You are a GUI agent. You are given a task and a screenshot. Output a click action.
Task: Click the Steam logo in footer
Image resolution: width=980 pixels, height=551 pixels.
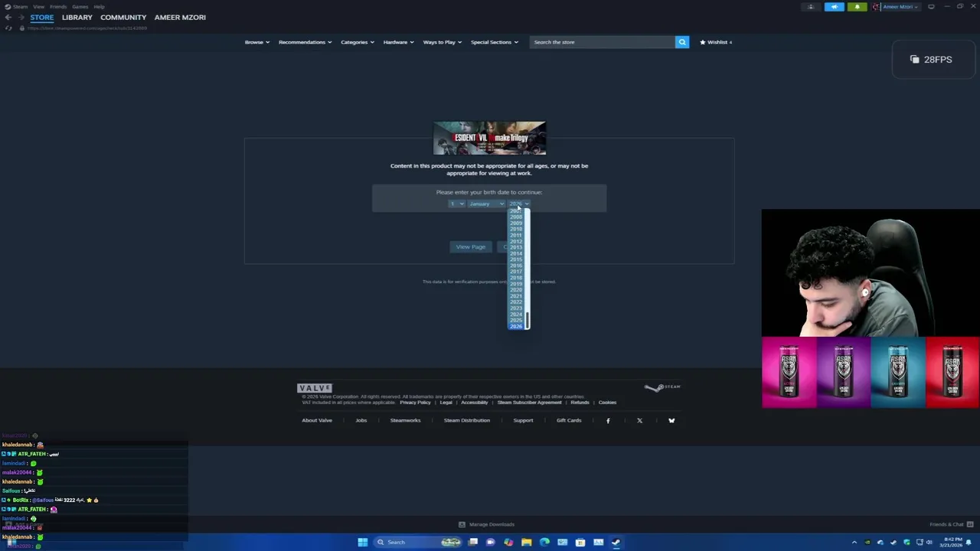pyautogui.click(x=662, y=388)
